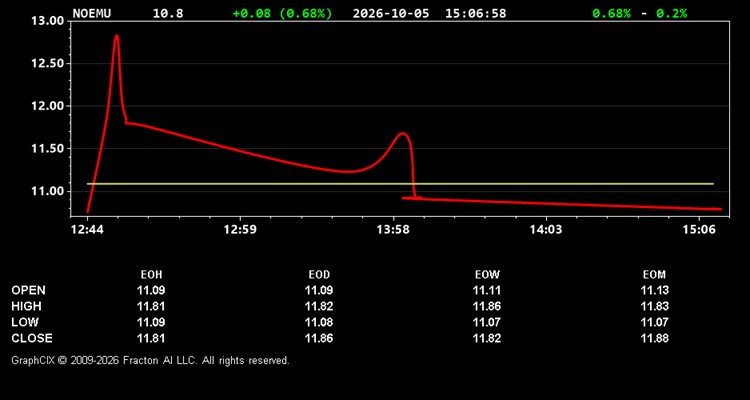Click the LOW row label
Screen dimensions: 750x400
pyautogui.click(x=25, y=322)
